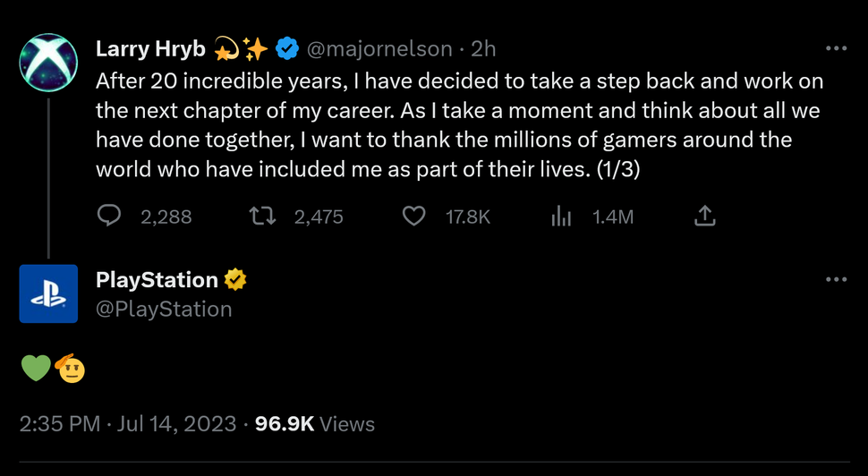Viewport: 868px width, 476px height.
Task: Open view analytics bar chart icon
Action: [561, 216]
